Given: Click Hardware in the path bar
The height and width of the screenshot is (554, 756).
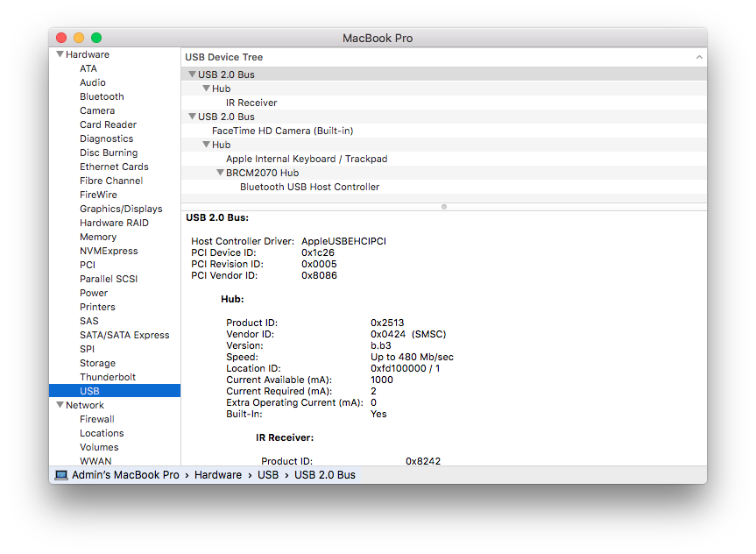Looking at the screenshot, I should click(x=218, y=475).
